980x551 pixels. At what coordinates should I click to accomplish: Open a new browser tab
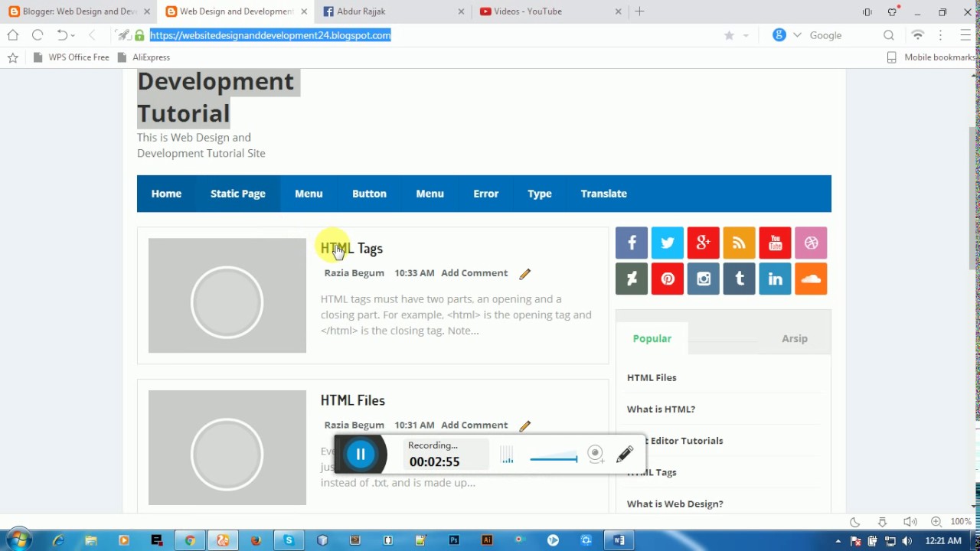click(x=639, y=11)
